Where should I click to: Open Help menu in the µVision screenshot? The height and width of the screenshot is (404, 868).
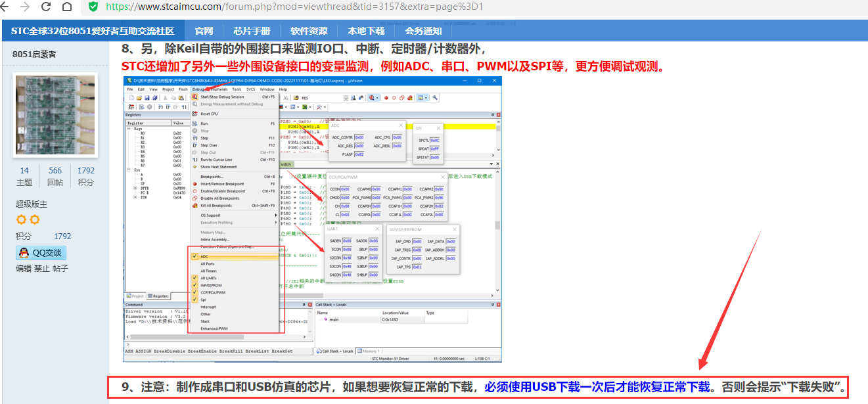283,89
